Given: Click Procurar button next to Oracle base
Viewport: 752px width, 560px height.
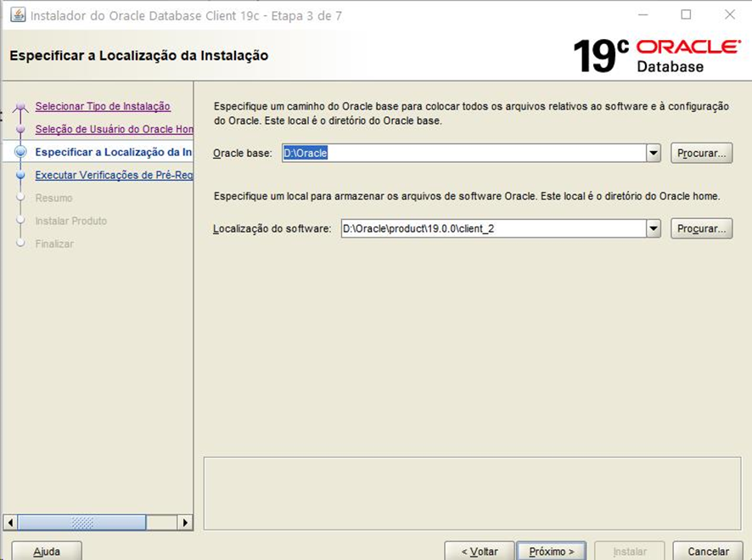Looking at the screenshot, I should tap(701, 153).
